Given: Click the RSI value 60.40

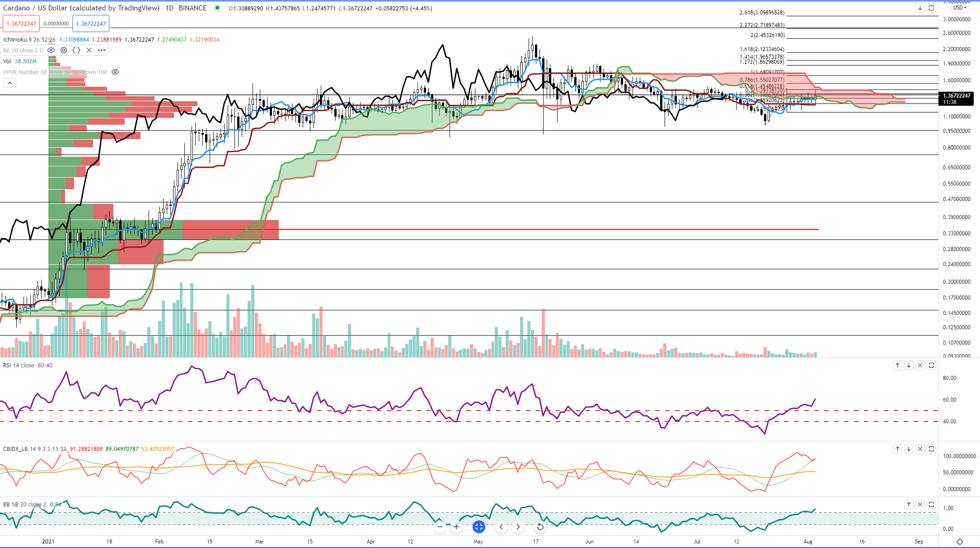Looking at the screenshot, I should [45, 365].
